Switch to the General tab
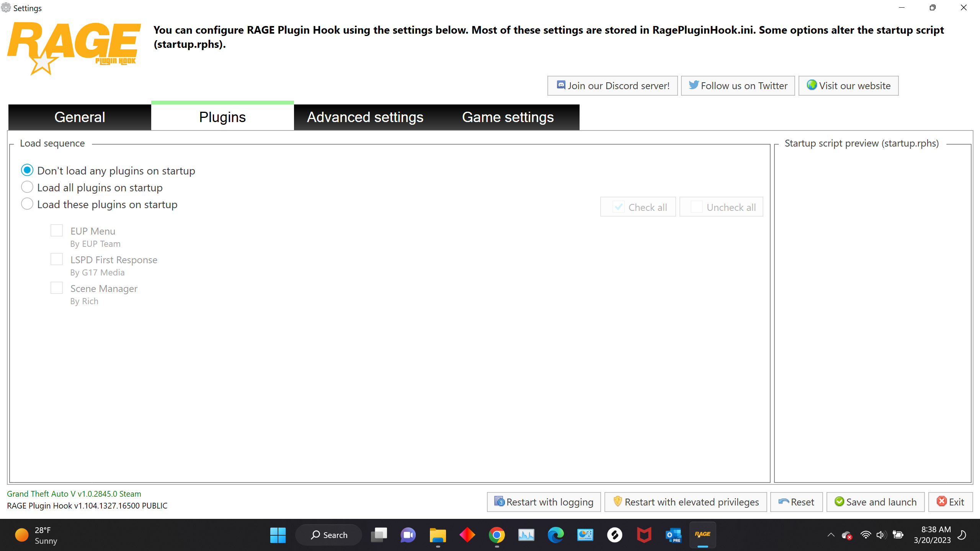The width and height of the screenshot is (980, 551). click(80, 117)
